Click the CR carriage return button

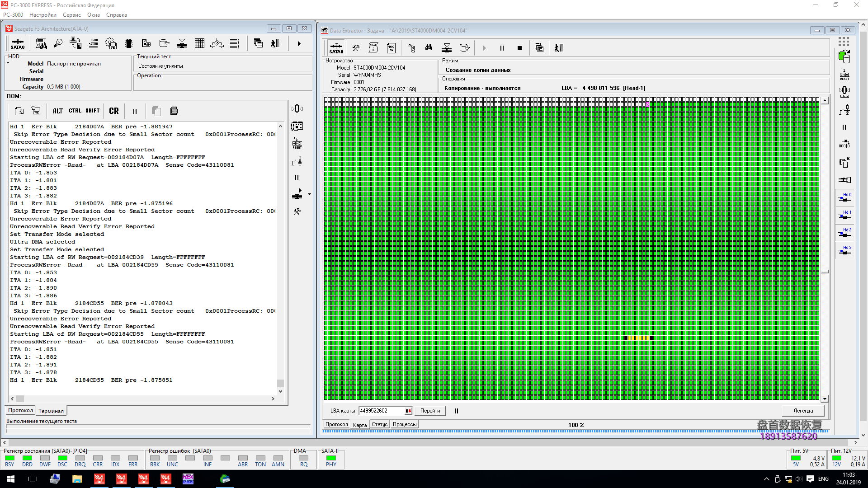pos(114,111)
